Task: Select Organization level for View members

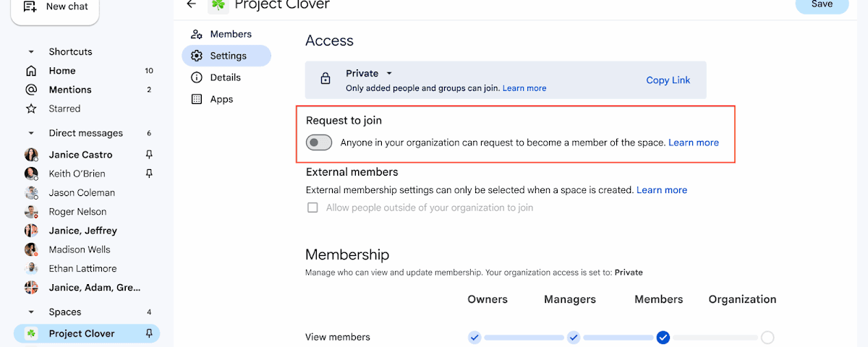Action: (x=767, y=337)
